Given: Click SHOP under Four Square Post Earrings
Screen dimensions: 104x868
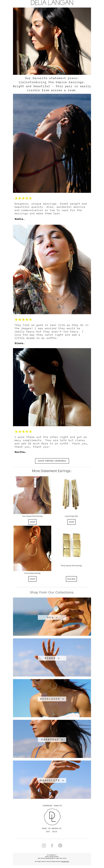Looking at the screenshot, I should [x=32, y=522].
